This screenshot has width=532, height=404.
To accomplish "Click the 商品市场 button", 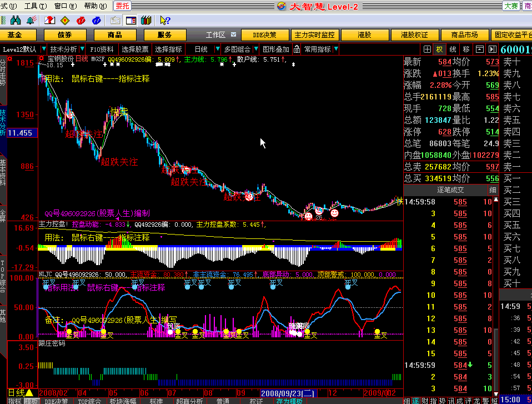I will click(x=464, y=35).
